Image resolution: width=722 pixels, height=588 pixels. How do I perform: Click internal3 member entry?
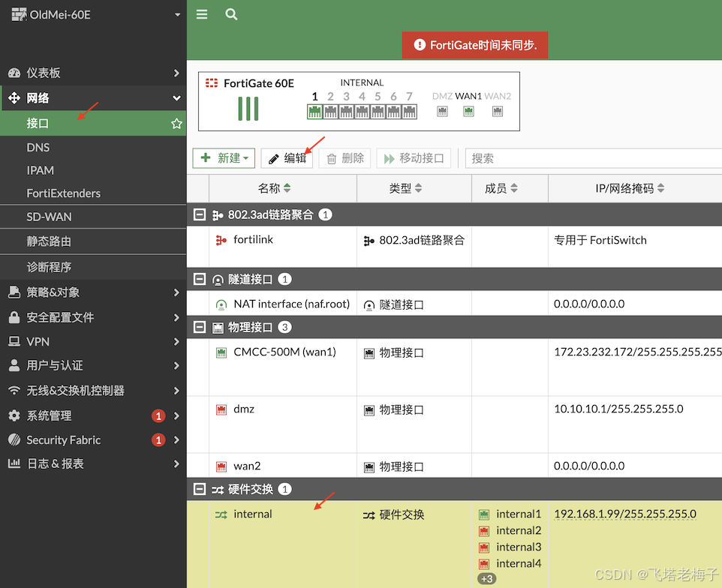tap(510, 547)
